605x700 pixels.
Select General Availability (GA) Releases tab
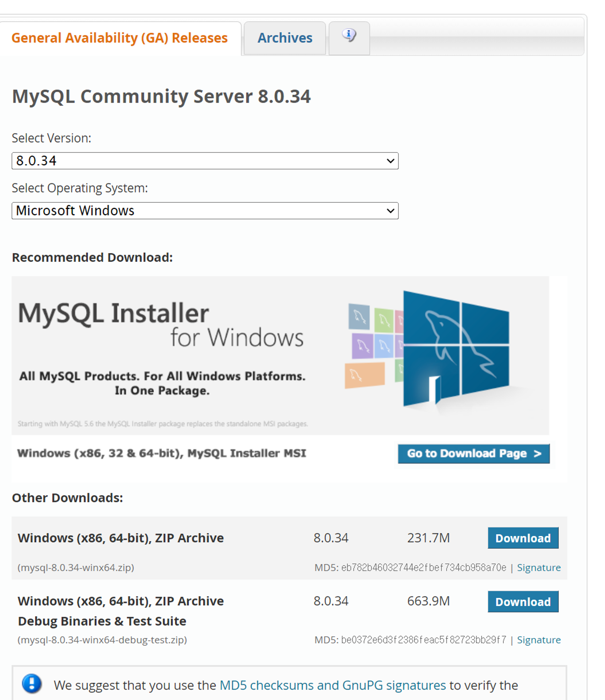click(x=119, y=38)
